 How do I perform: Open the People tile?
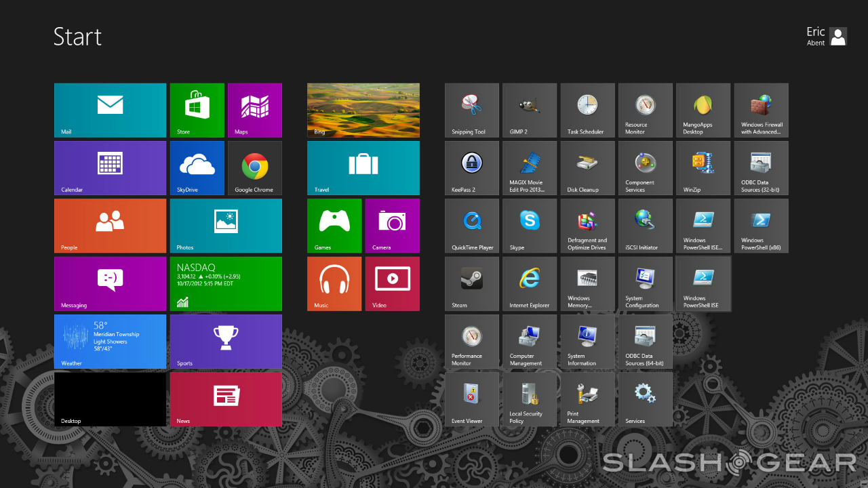click(x=110, y=226)
